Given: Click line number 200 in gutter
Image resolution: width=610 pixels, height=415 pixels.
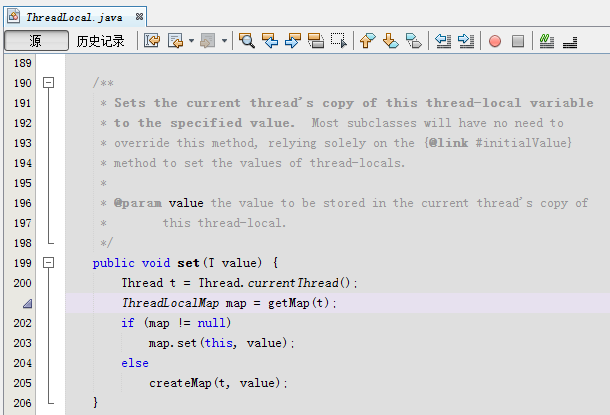Looking at the screenshot, I should 23,283.
